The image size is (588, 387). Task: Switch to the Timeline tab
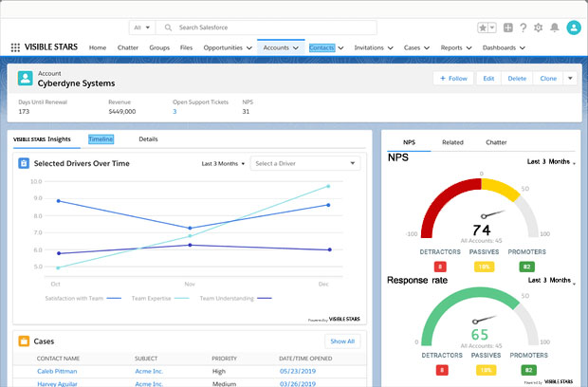pos(101,139)
